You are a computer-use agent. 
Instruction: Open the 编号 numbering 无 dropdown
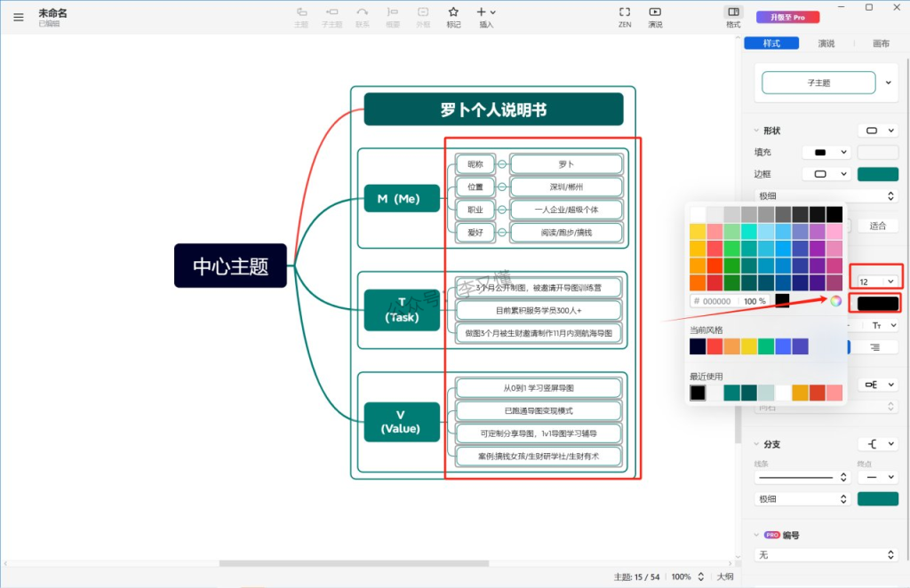[x=826, y=555]
